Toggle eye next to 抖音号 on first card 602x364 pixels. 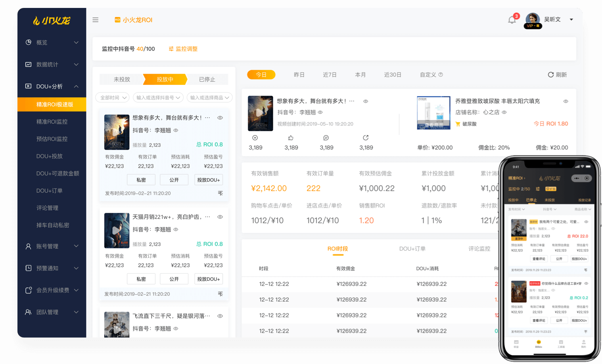176,130
